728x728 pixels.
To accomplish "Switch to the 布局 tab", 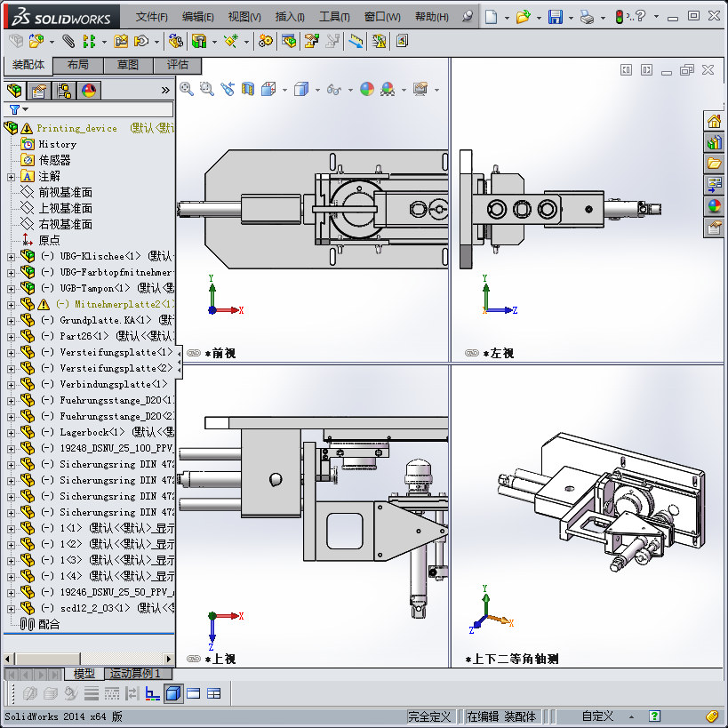I will [78, 65].
